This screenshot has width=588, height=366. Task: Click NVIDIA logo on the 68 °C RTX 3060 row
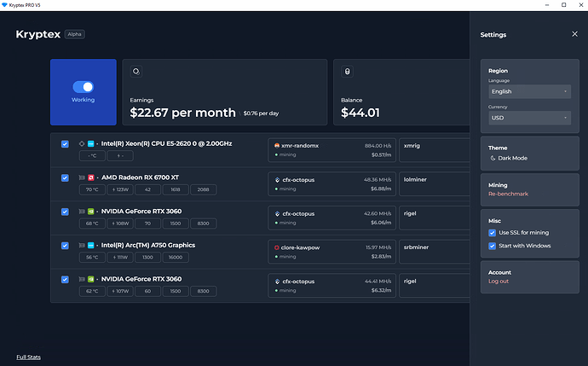[90, 212]
